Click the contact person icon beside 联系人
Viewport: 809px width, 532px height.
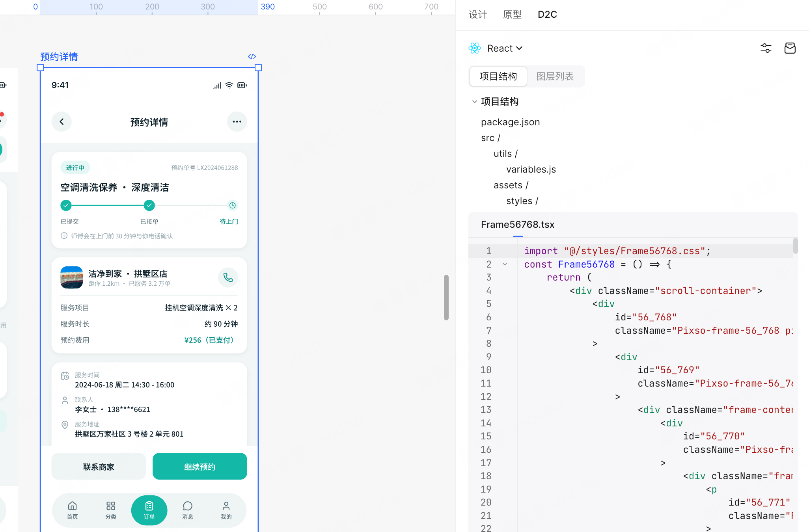tap(65, 400)
